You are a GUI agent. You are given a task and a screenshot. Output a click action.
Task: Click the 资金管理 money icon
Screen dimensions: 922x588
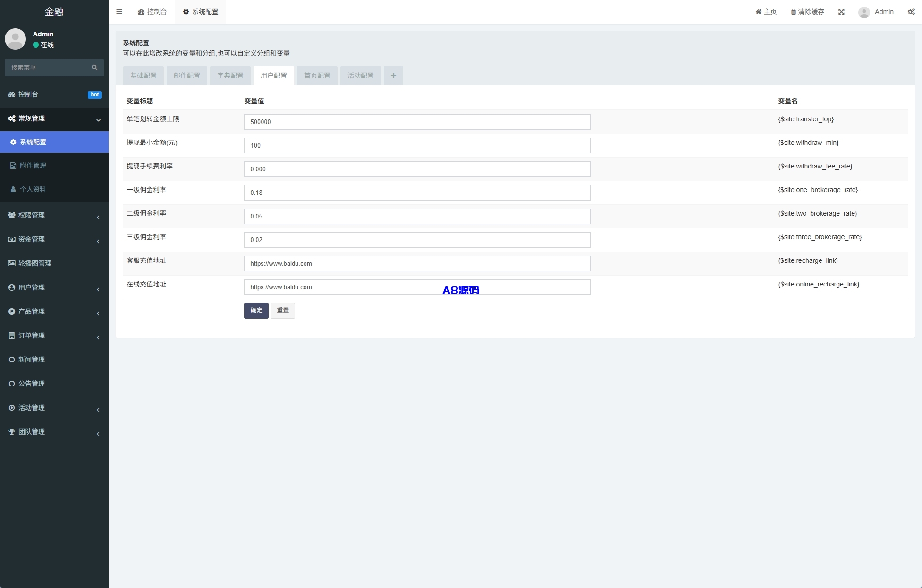point(12,239)
